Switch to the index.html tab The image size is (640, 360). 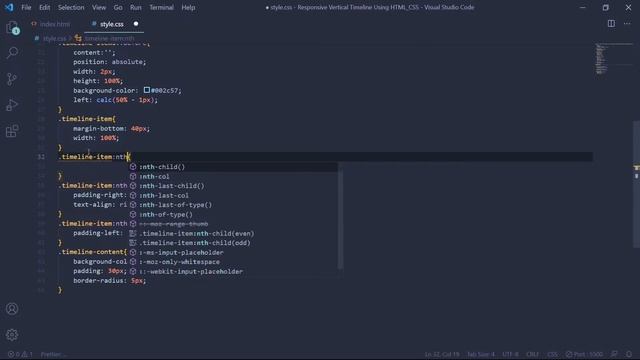coord(55,24)
